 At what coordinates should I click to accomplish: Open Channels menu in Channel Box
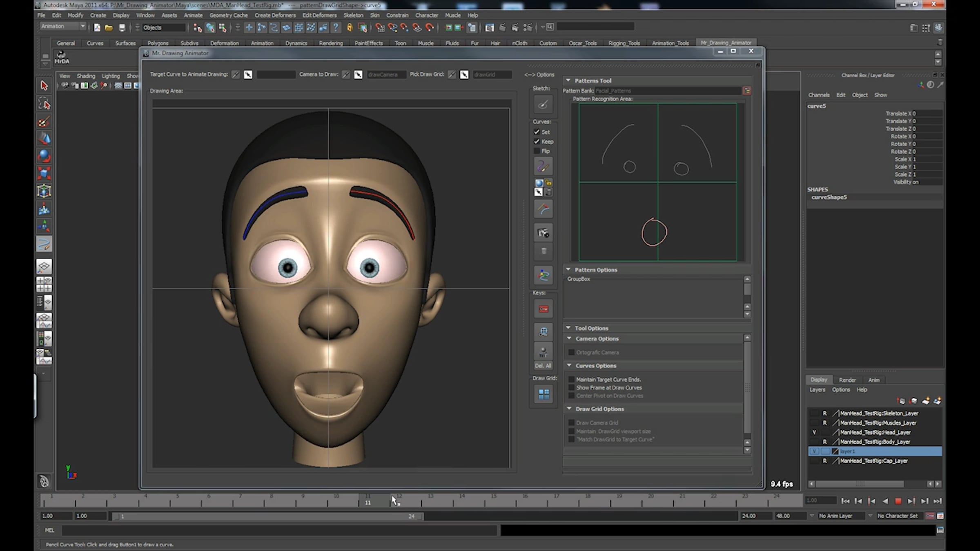click(x=819, y=95)
